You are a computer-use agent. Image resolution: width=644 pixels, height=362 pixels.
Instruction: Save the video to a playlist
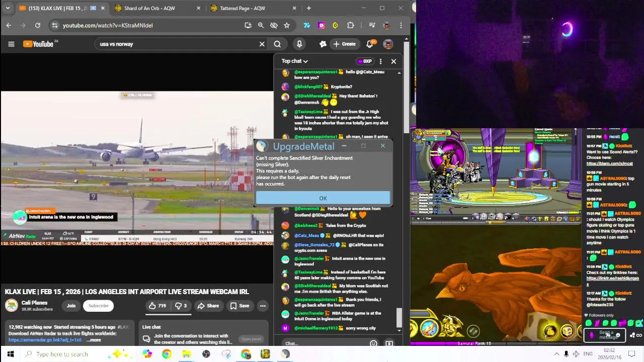[239, 306]
